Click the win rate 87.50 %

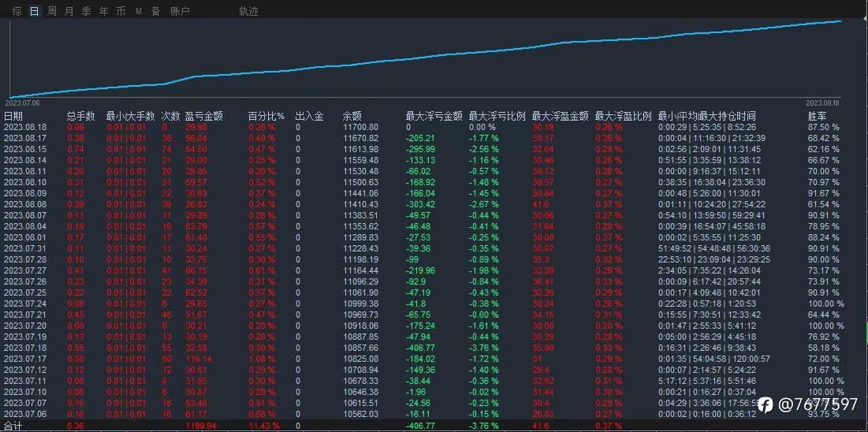[824, 127]
